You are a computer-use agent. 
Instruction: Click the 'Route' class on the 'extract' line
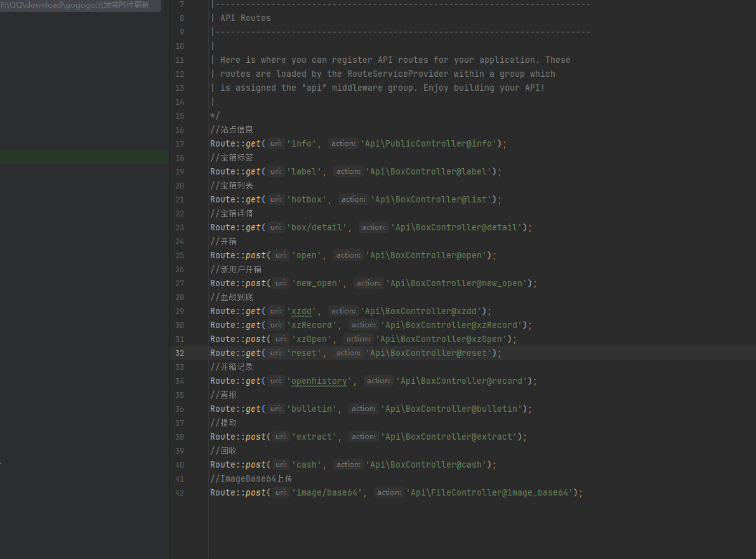click(x=223, y=437)
